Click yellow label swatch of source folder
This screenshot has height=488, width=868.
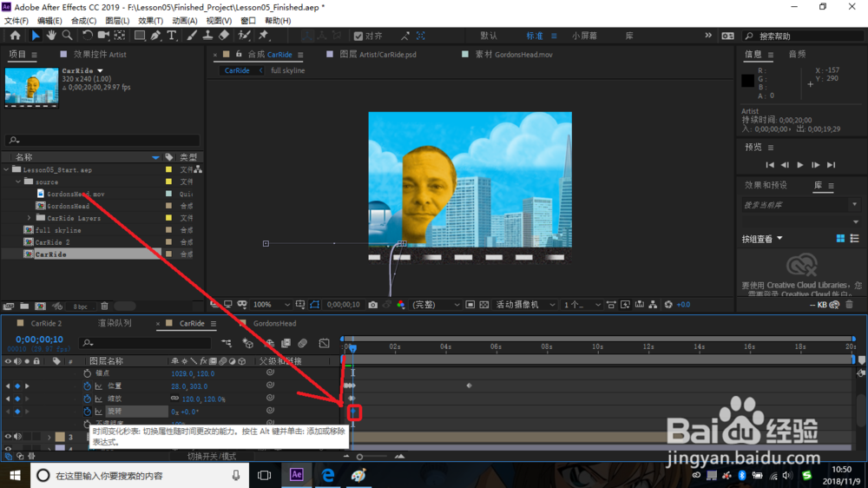pyautogui.click(x=168, y=181)
